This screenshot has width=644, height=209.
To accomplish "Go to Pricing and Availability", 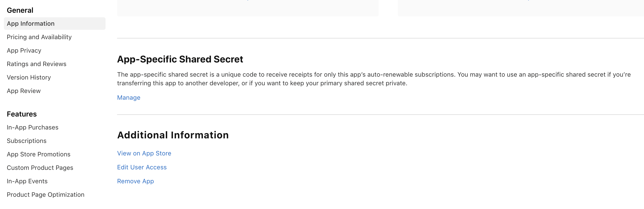I will point(39,37).
